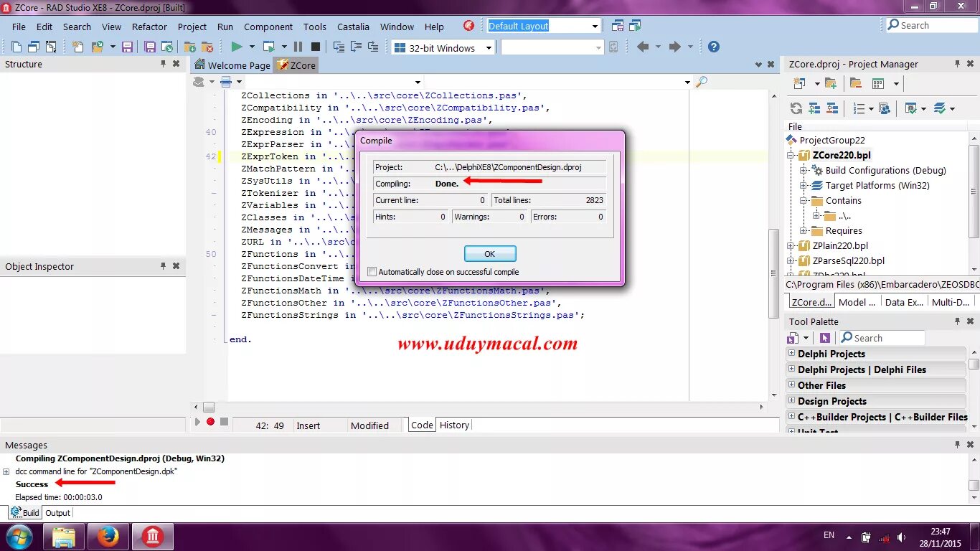Click the green Run button in toolbar
This screenshot has width=980, height=551.
pos(236,47)
